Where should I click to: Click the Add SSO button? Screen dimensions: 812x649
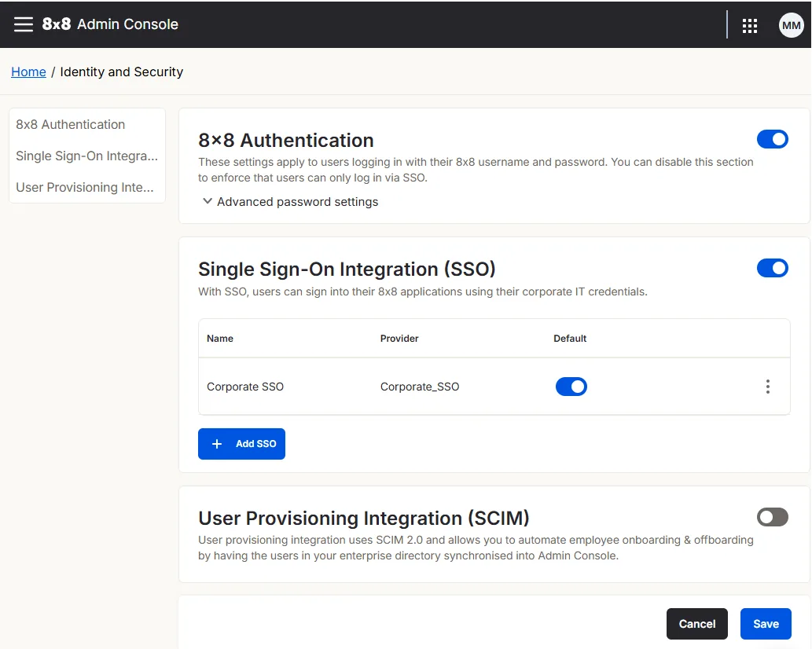[241, 443]
